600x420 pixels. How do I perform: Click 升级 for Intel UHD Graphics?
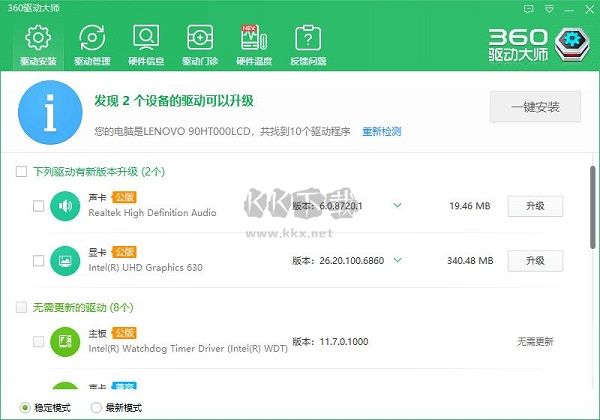(535, 261)
